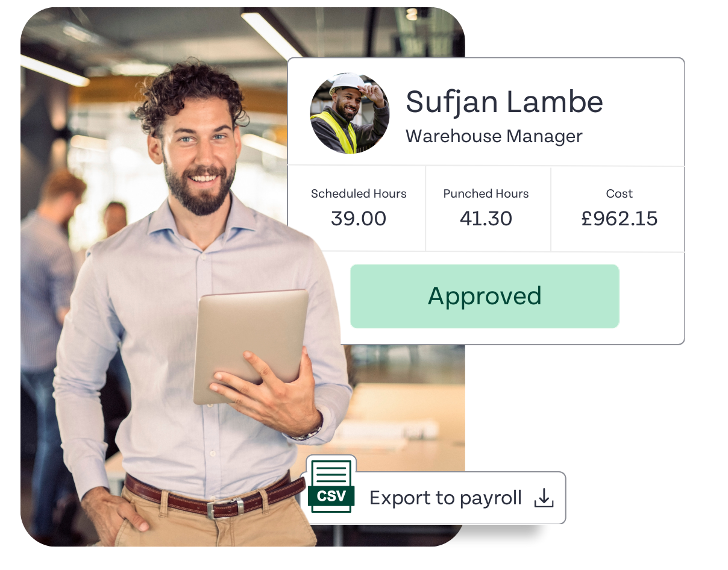Click the Cost column label

(x=619, y=193)
